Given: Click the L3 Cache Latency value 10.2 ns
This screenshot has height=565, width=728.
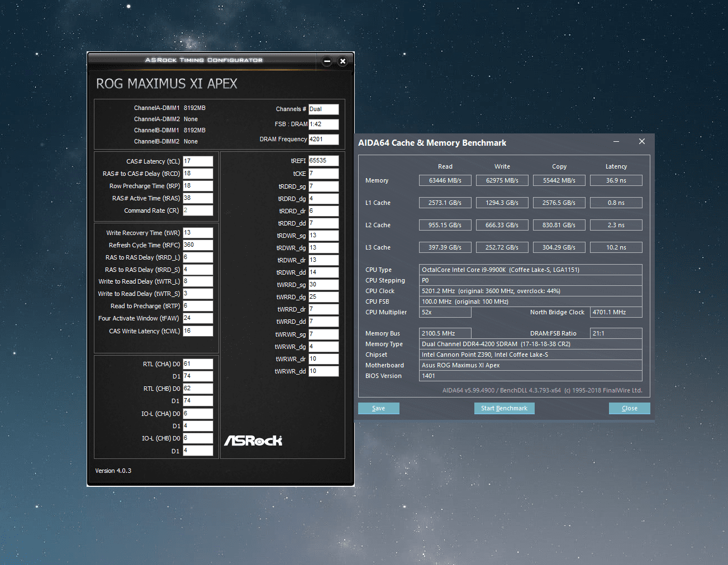Looking at the screenshot, I should pos(616,247).
